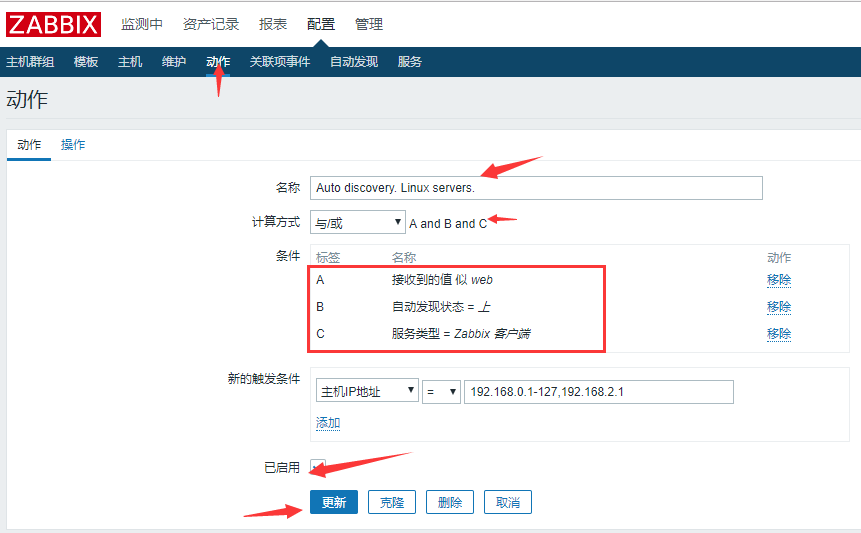Open the = operator dropdown

[x=441, y=391]
